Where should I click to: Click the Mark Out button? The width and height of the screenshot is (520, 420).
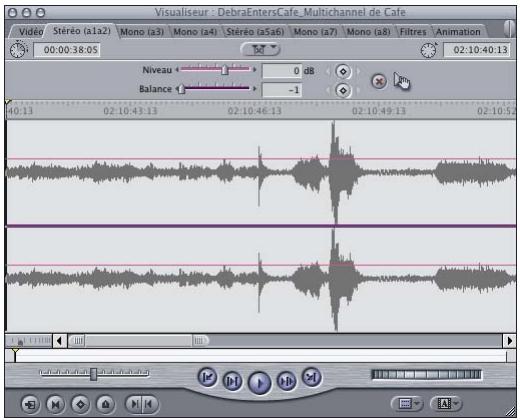click(x=150, y=404)
